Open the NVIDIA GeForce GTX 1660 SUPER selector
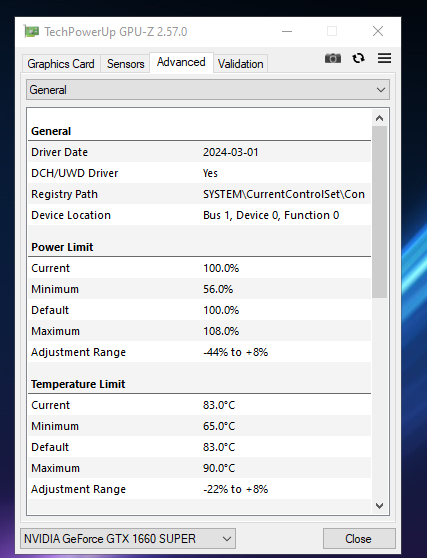The width and height of the screenshot is (427, 558). [x=128, y=538]
